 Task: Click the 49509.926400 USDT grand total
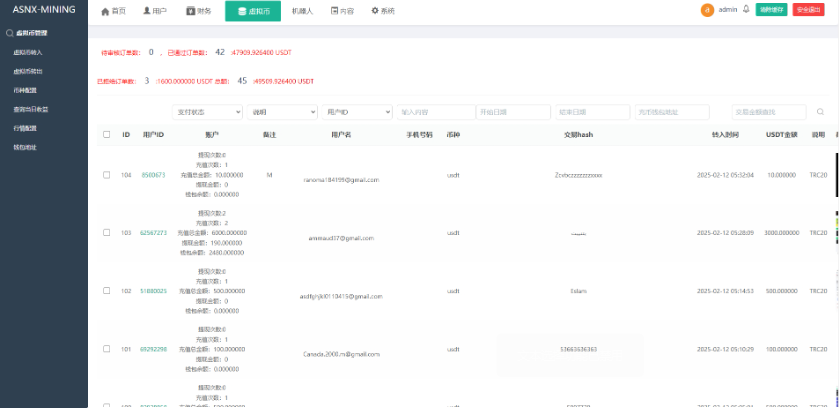point(284,81)
